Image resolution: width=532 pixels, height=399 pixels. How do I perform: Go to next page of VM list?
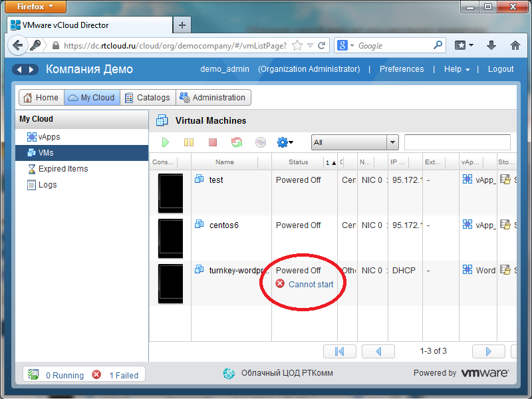(489, 352)
